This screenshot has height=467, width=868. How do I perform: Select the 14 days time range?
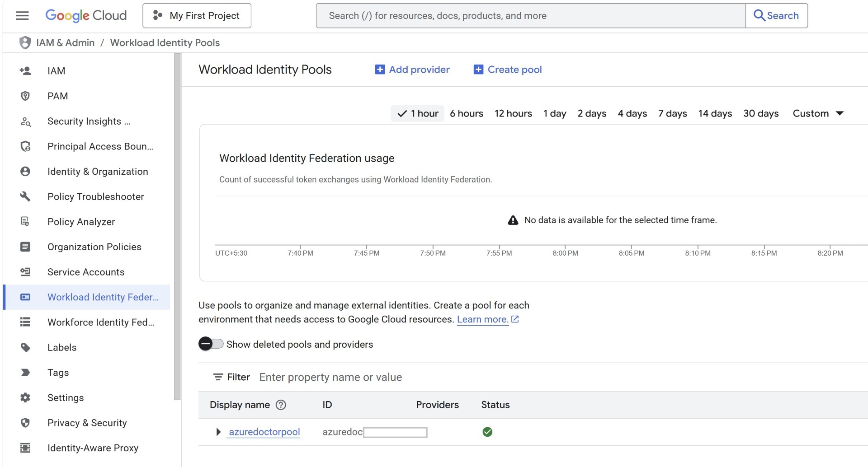(x=715, y=113)
